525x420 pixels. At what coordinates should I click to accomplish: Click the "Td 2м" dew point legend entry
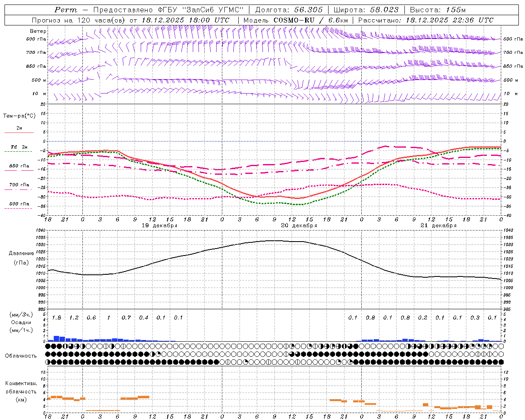pos(19,147)
